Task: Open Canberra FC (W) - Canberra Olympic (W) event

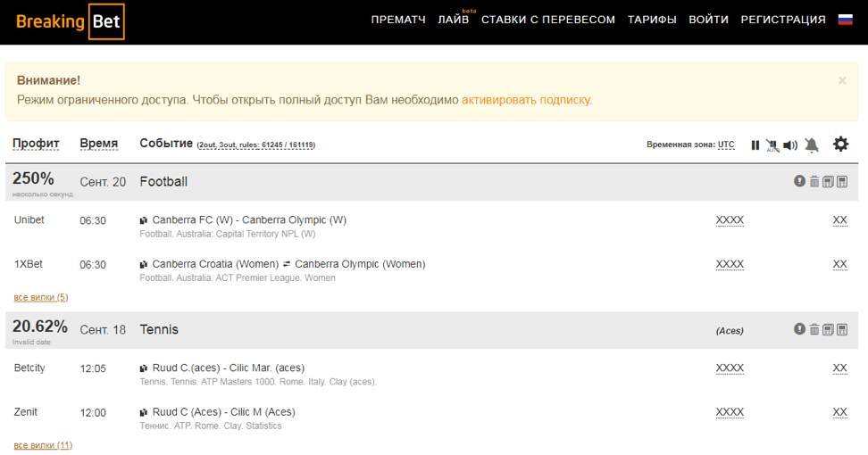Action: click(249, 220)
